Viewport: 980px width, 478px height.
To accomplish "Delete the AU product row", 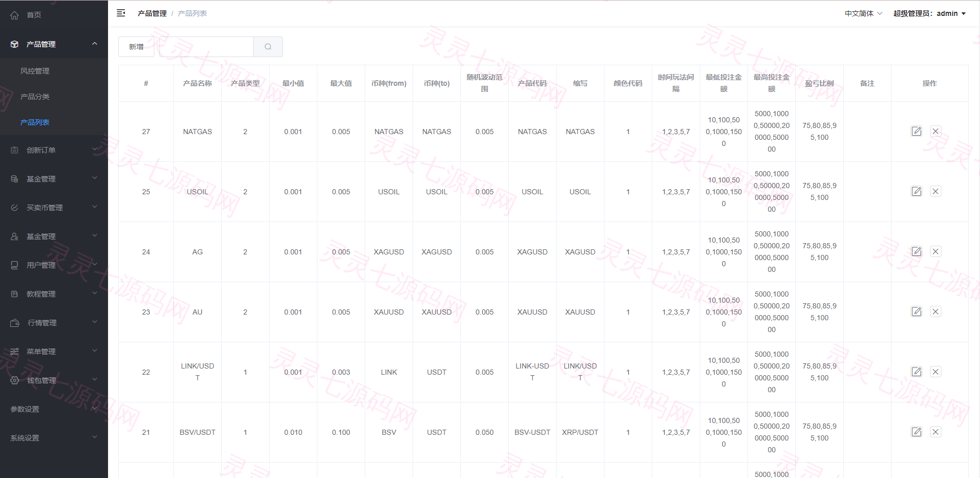I will click(935, 311).
